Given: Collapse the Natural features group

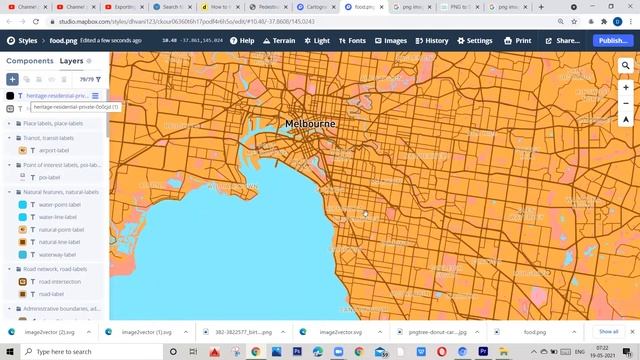Looking at the screenshot, I should click(x=9, y=192).
